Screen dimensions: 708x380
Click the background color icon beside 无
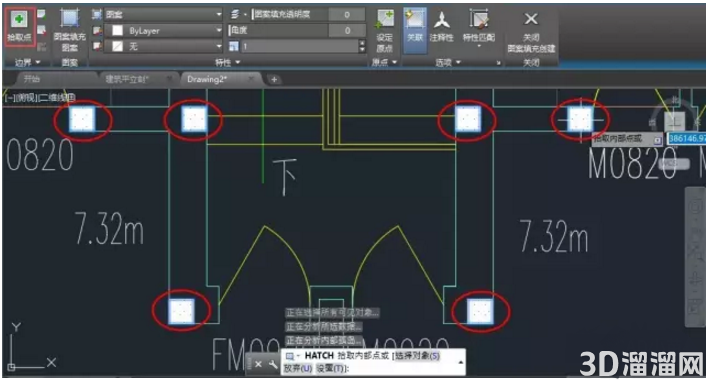(97, 46)
